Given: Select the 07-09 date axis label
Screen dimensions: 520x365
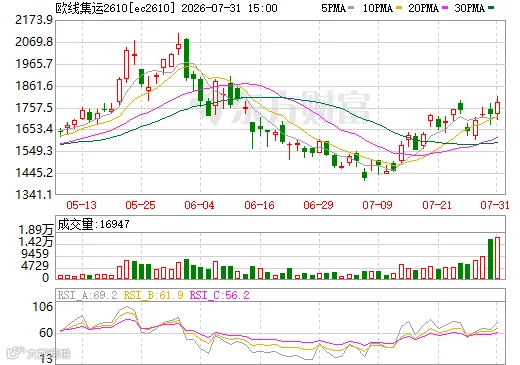Looking at the screenshot, I should tap(377, 205).
